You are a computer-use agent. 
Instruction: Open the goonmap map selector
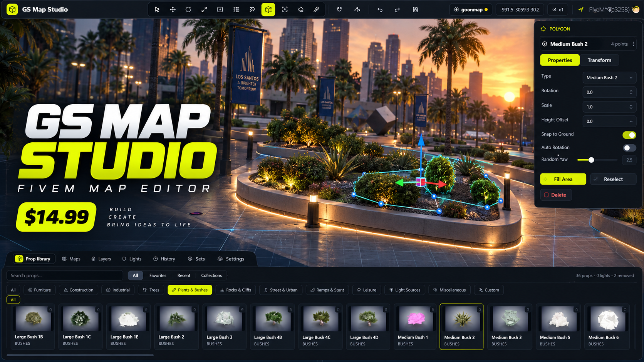pos(471,10)
